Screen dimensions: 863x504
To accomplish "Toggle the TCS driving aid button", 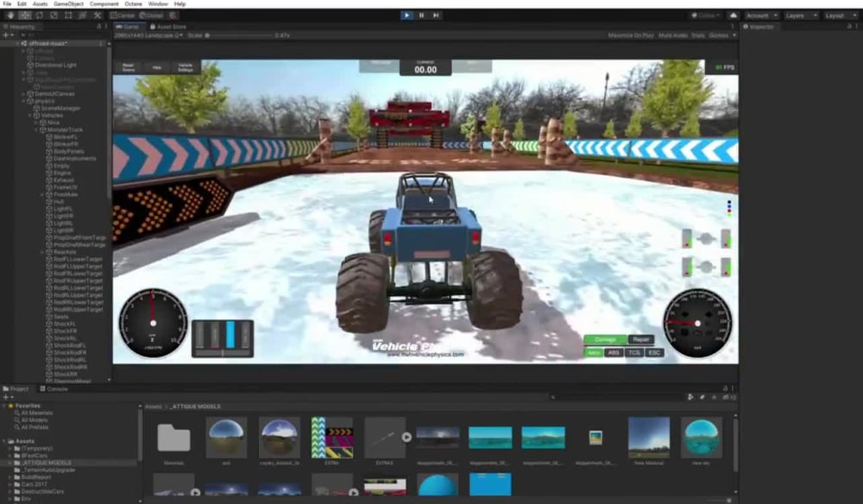I will [634, 353].
